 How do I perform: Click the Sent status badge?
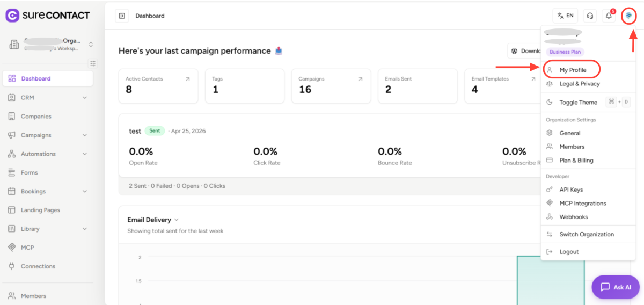(155, 131)
